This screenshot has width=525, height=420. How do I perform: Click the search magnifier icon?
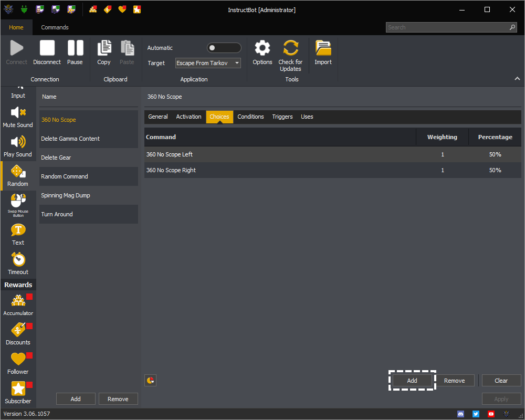(x=512, y=27)
